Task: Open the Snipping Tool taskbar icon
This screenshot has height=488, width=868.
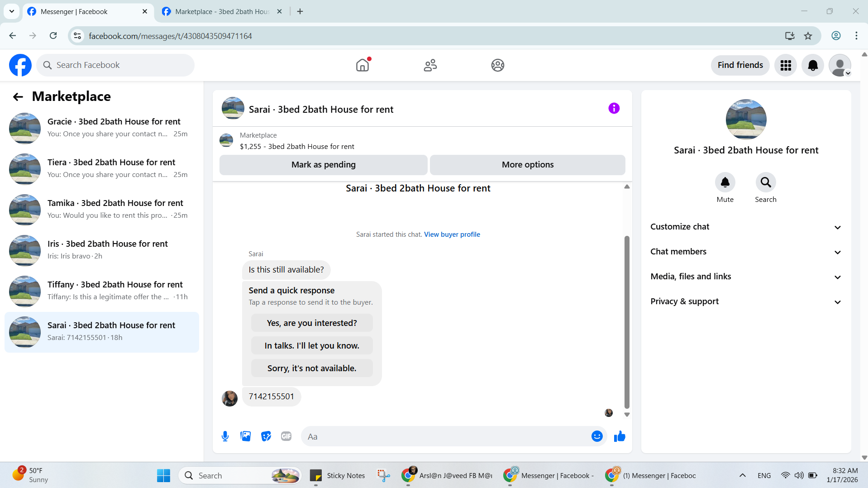Action: pos(383,475)
